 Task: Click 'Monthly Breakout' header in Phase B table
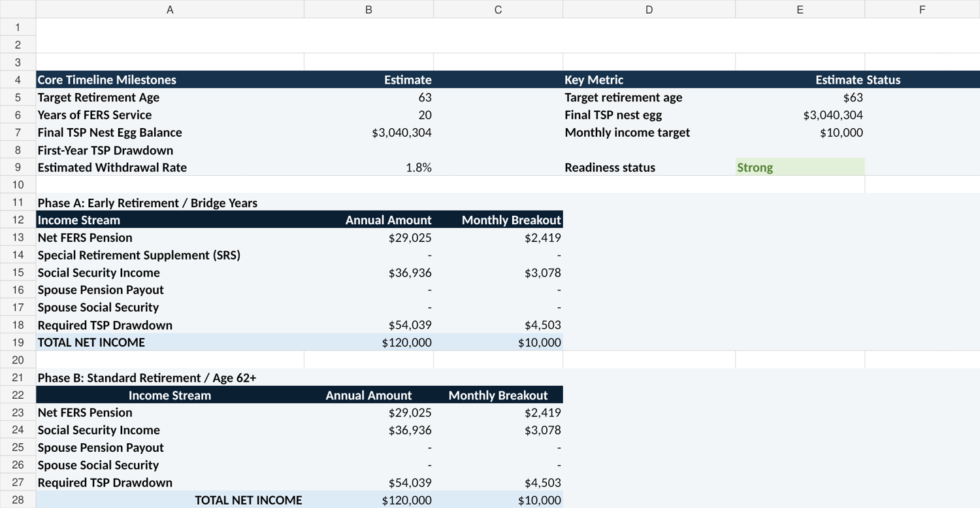click(x=498, y=395)
